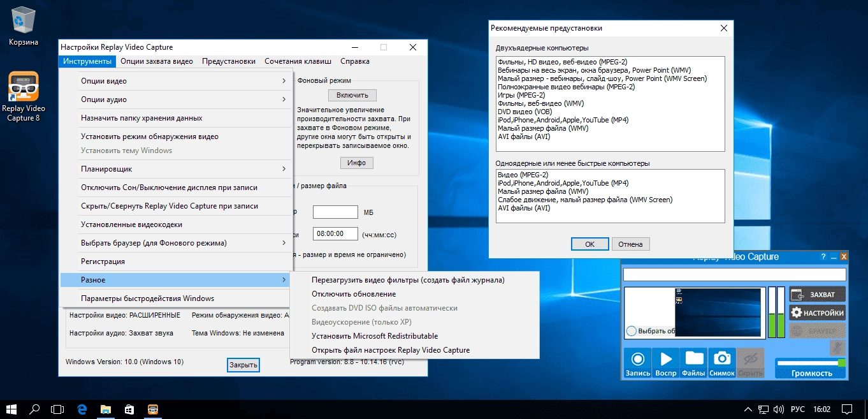The width and height of the screenshot is (868, 419).
Task: Click the greyed Скрыть hide icon
Action: (x=750, y=363)
